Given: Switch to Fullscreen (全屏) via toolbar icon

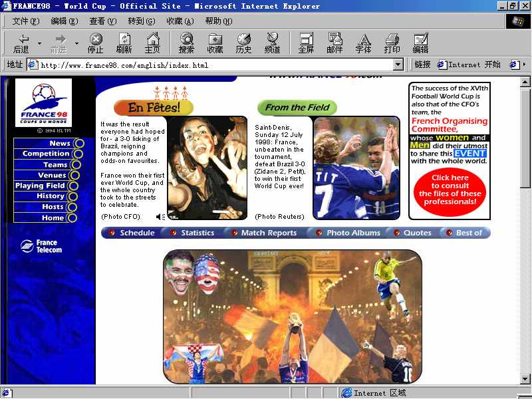Looking at the screenshot, I should (306, 43).
